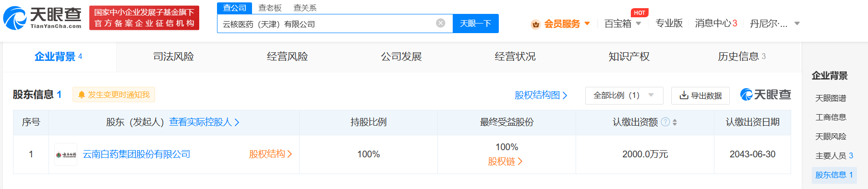The height and width of the screenshot is (189, 868).
Task: Click the 发生变更时通知我 button
Action: pyautogui.click(x=114, y=94)
